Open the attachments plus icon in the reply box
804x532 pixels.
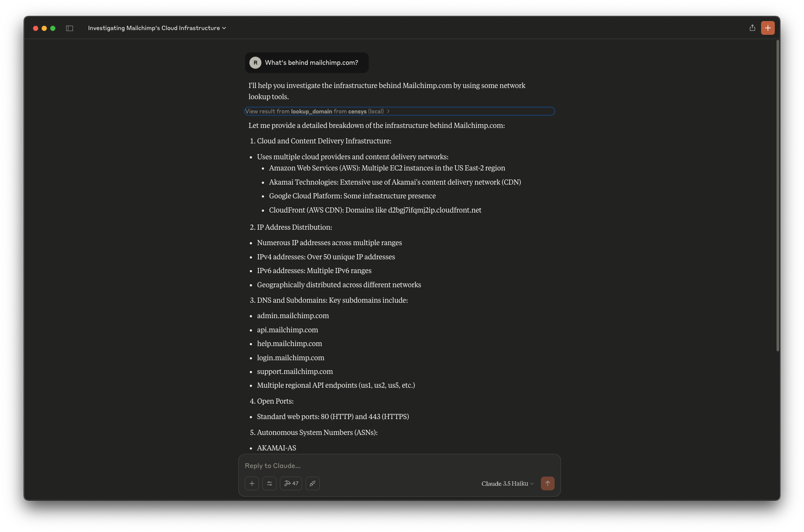tap(252, 483)
